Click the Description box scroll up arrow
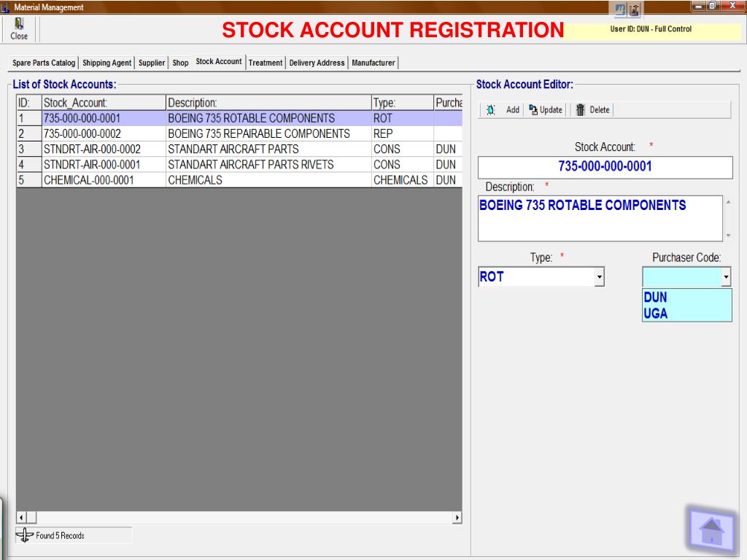Viewport: 747px width, 560px height. pyautogui.click(x=728, y=203)
